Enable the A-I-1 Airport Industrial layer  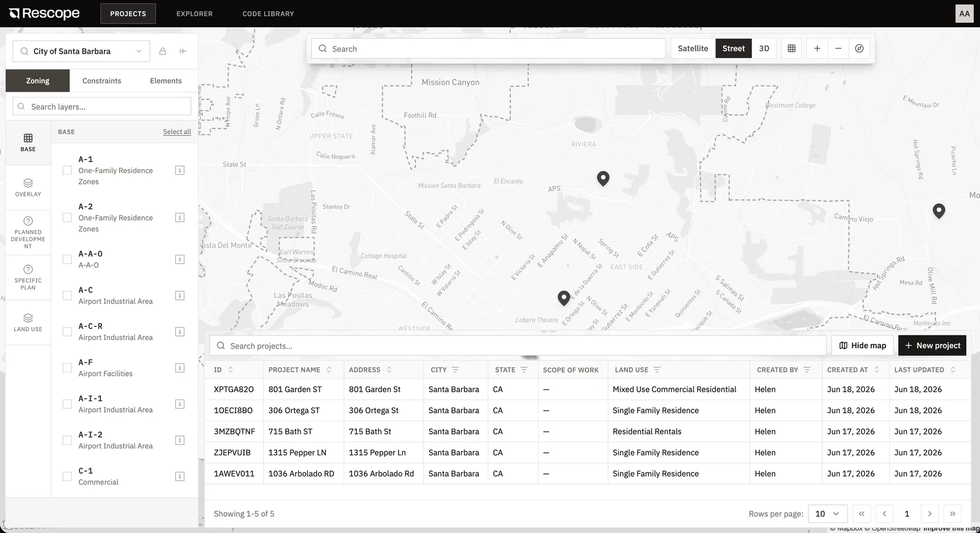[x=67, y=404]
